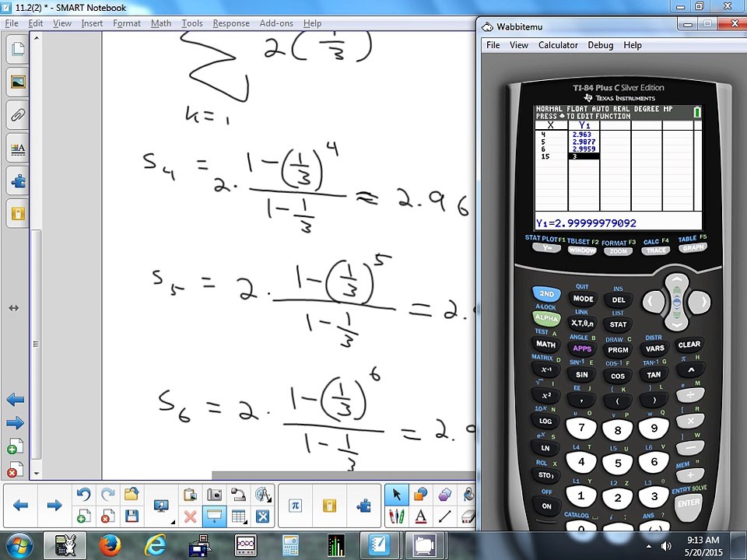Click the CLEAR calculator key
Image resolution: width=747 pixels, height=560 pixels.
click(689, 345)
